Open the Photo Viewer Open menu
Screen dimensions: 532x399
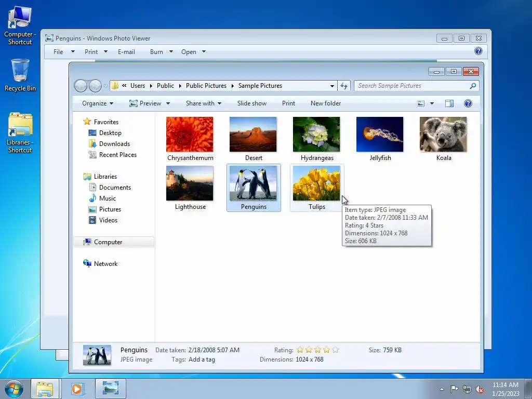pyautogui.click(x=193, y=52)
